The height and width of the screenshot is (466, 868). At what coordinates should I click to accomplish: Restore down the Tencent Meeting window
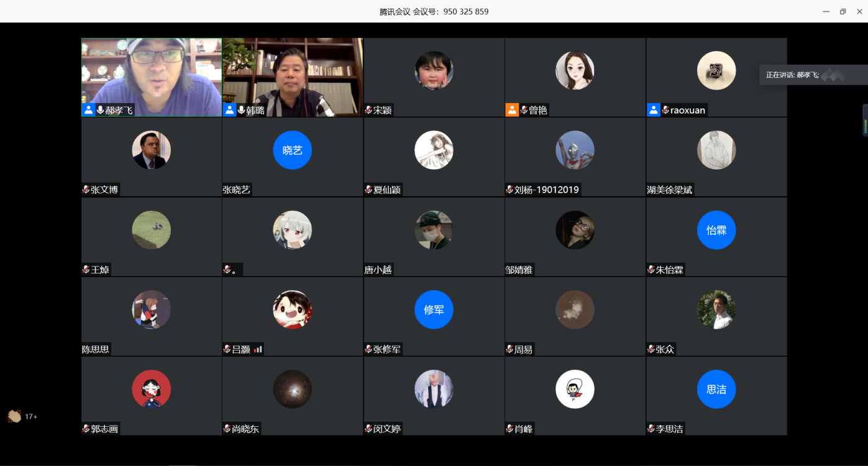(x=843, y=11)
